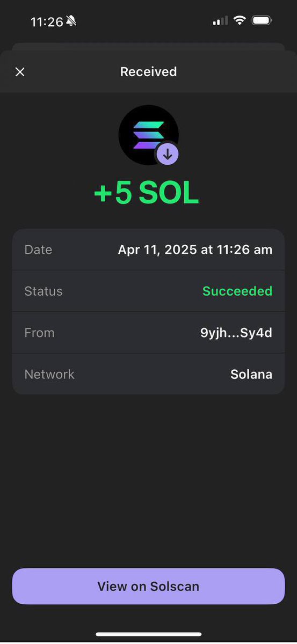Open View on Solscan button
This screenshot has width=297, height=644.
click(x=148, y=586)
